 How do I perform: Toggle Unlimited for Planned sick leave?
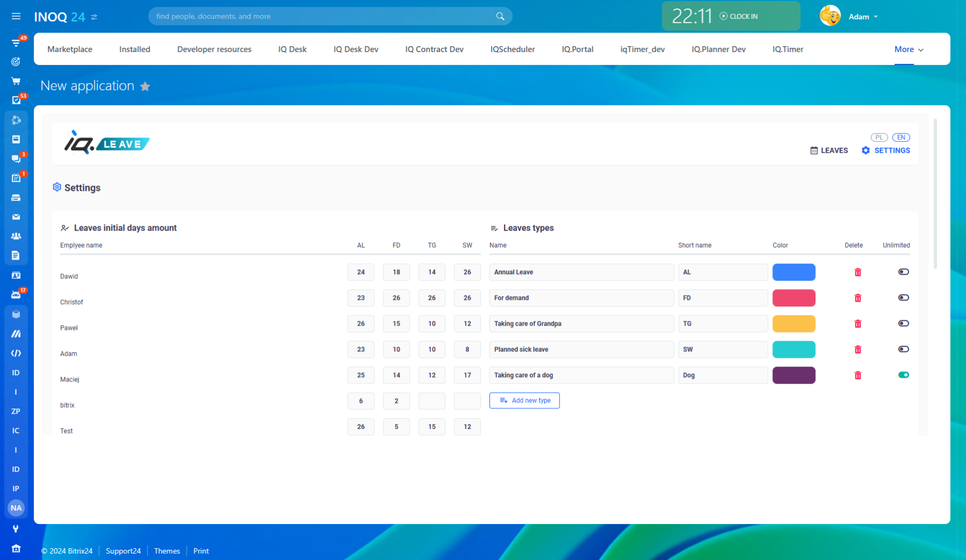903,349
